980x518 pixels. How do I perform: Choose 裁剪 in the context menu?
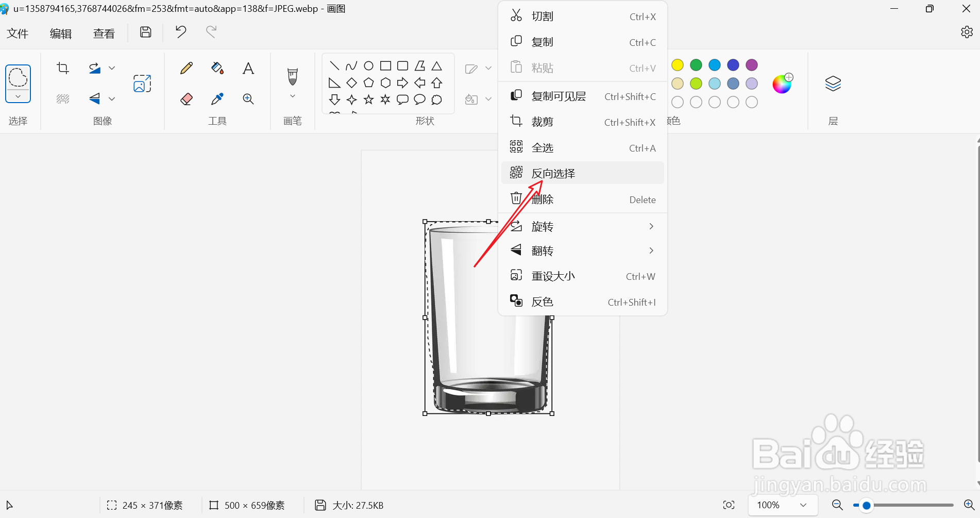tap(582, 122)
